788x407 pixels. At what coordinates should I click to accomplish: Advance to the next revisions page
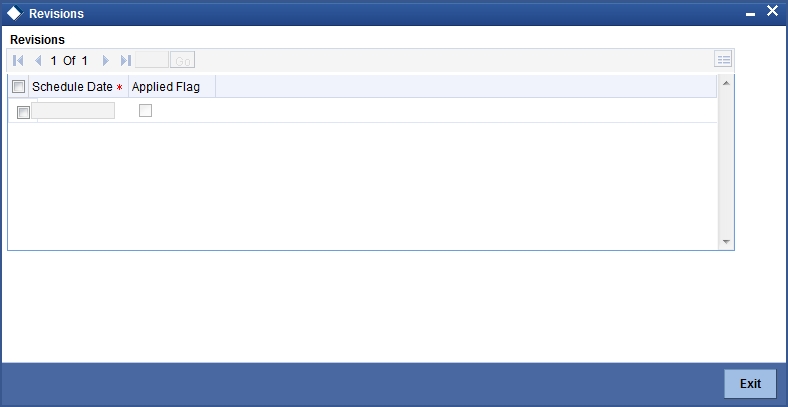coord(106,61)
